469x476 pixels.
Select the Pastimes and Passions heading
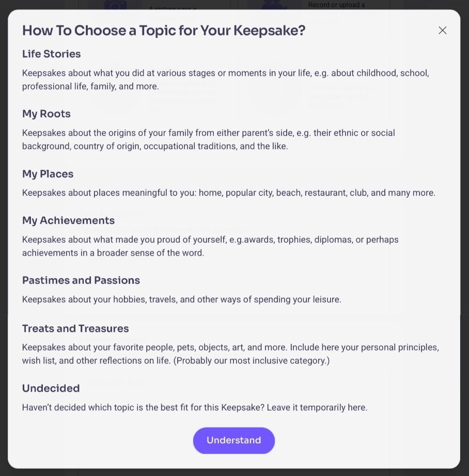tap(81, 280)
